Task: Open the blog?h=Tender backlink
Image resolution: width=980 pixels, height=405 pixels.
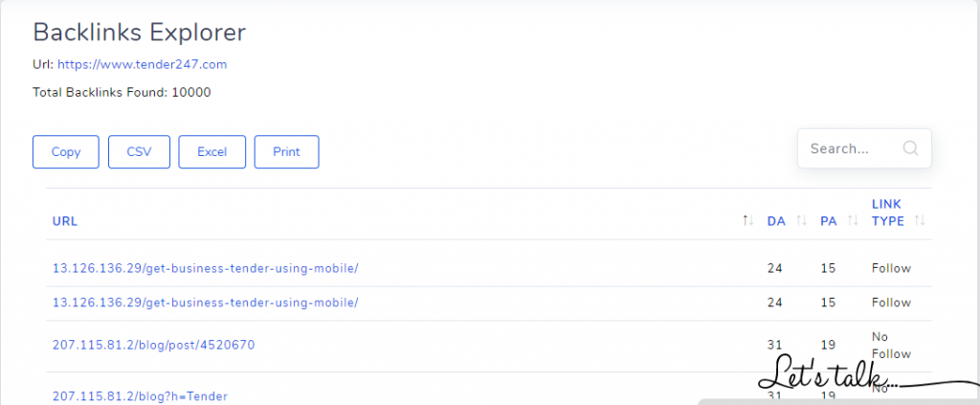Action: (140, 396)
